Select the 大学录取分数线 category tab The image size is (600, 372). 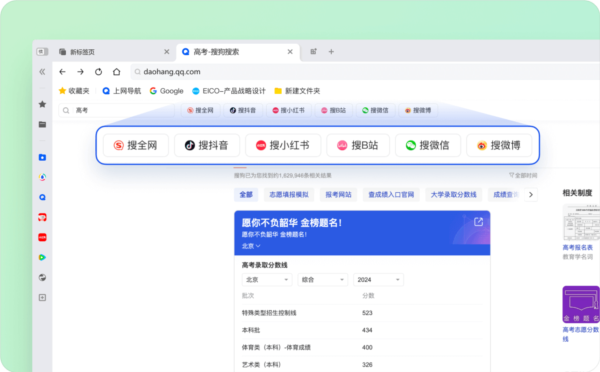[453, 194]
